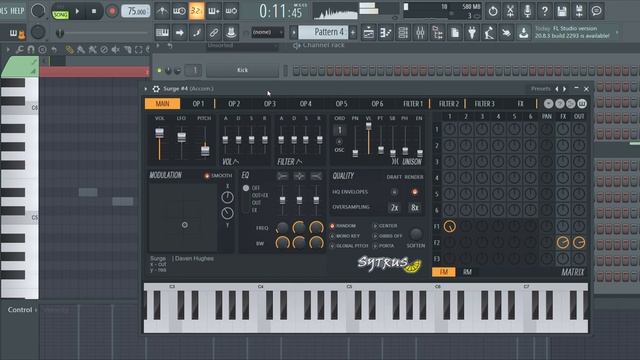This screenshot has width=640, height=360.
Task: Open the Channel rack view icon
Action: click(x=403, y=32)
